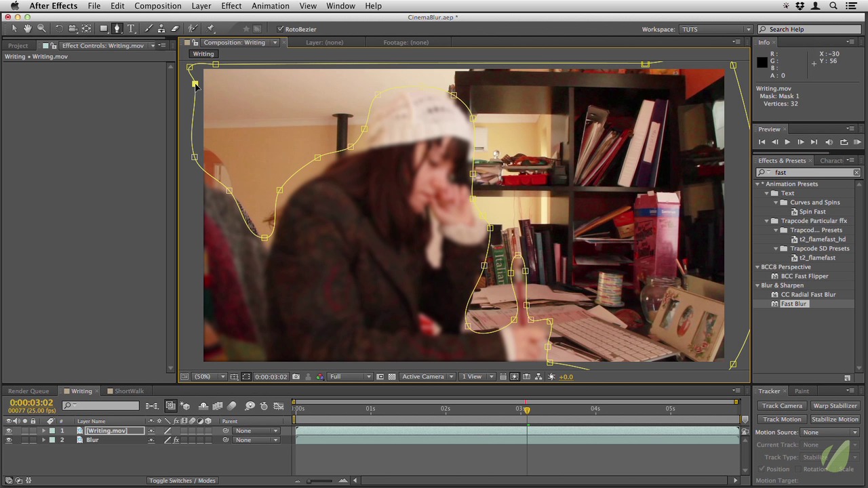Open the Motion Source dropdown
Screen dimensions: 868x488
point(830,432)
